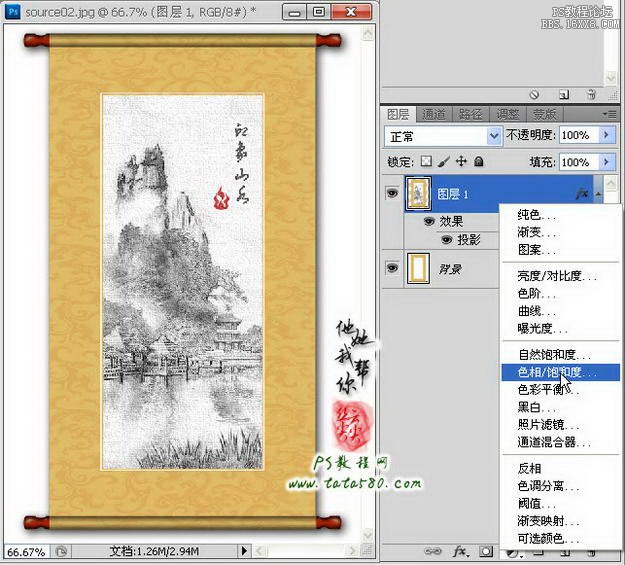The width and height of the screenshot is (625, 565).
Task: Switch to the 调整 tab
Action: point(507,115)
